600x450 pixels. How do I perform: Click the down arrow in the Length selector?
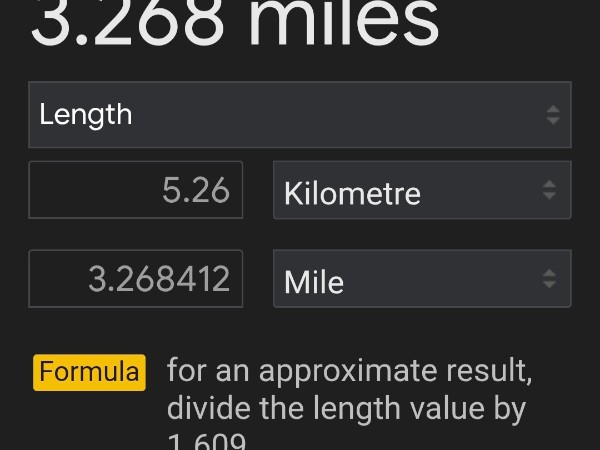(553, 121)
